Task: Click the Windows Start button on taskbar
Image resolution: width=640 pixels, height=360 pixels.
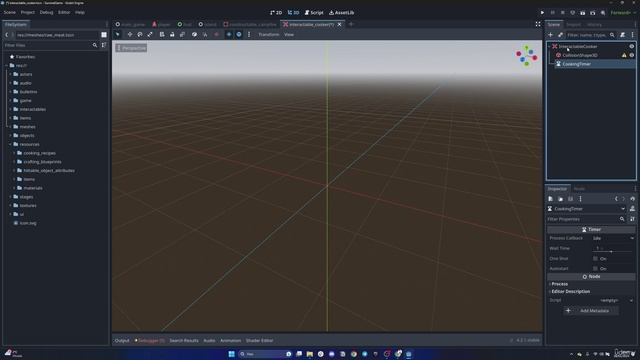Action: (231, 354)
